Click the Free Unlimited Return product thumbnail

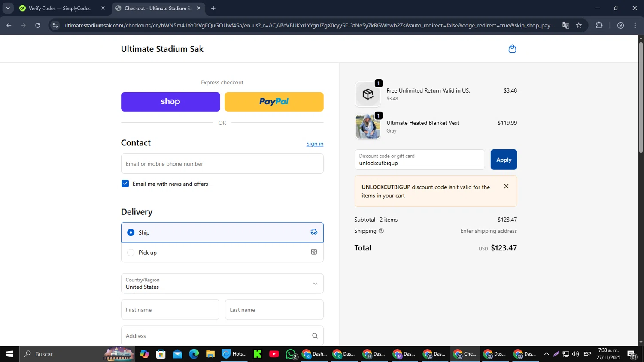368,94
